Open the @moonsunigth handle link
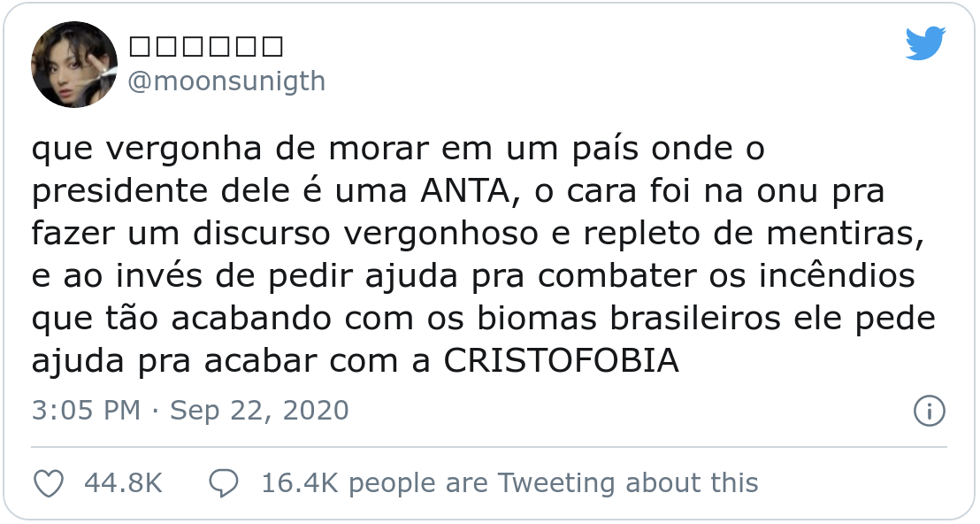Image resolution: width=980 pixels, height=524 pixels. 227,81
